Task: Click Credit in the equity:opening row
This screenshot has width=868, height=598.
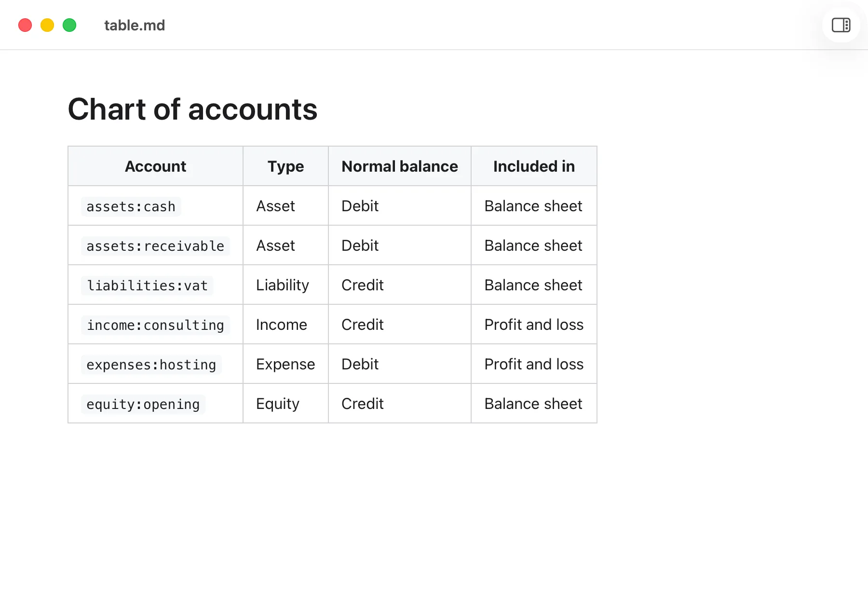Action: (x=363, y=404)
